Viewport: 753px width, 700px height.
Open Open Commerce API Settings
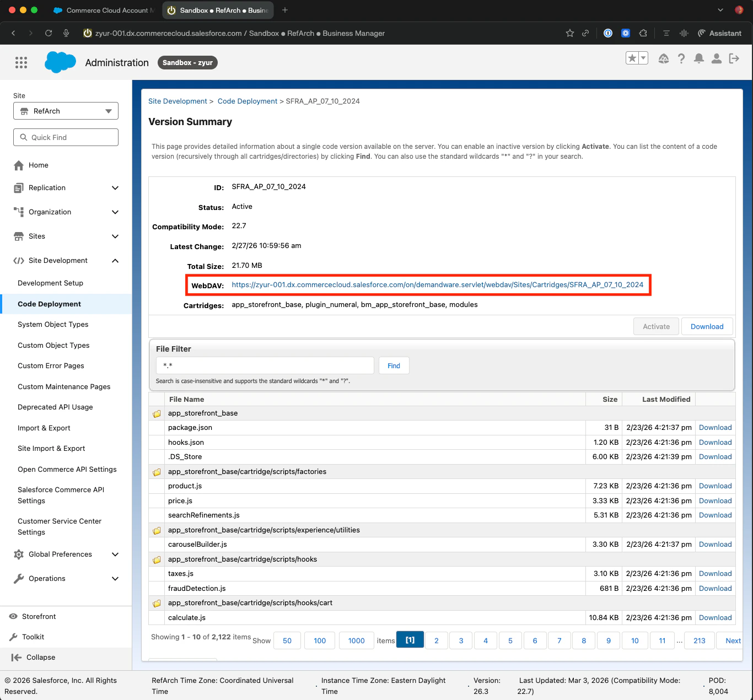[x=67, y=469]
